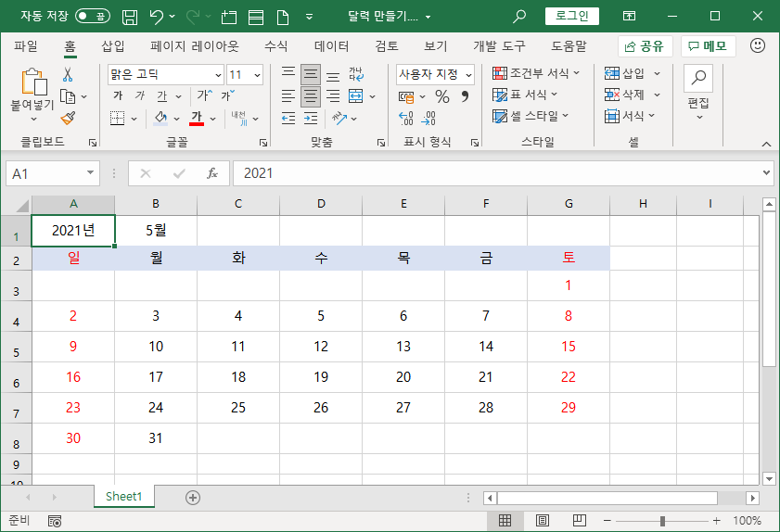Click the Insert Function fx icon
This screenshot has width=780, height=532.
[x=212, y=173]
